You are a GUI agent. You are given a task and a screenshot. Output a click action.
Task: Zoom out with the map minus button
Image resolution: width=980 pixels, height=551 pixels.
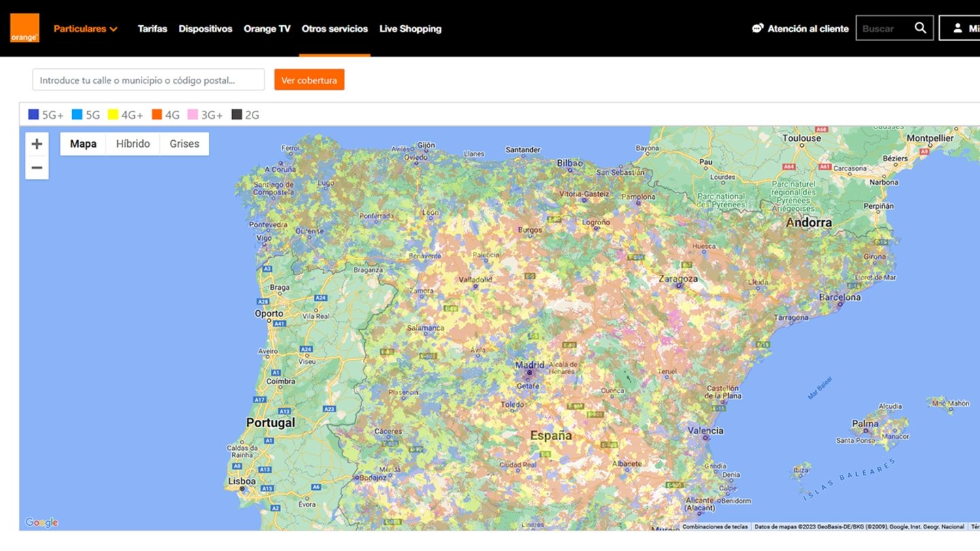click(37, 167)
